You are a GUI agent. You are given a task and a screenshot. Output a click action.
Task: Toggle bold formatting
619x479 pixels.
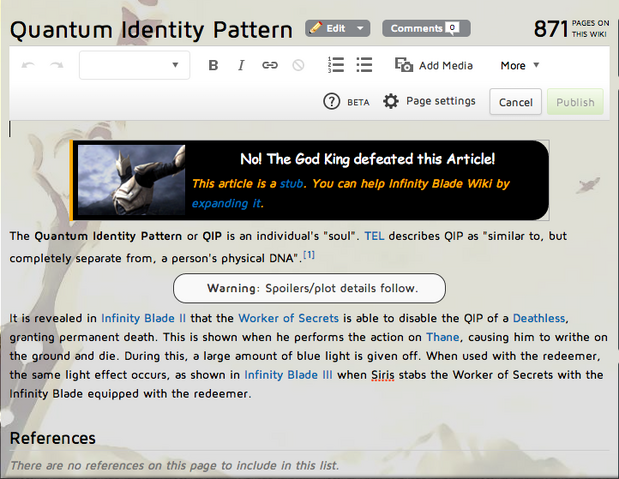tap(213, 65)
